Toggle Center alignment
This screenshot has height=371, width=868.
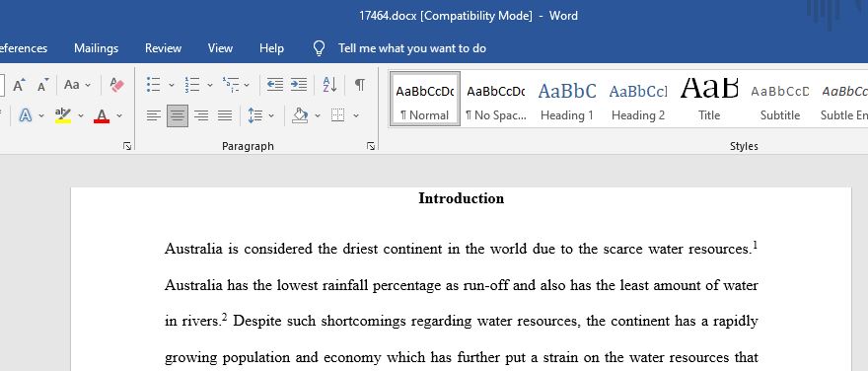pyautogui.click(x=178, y=115)
